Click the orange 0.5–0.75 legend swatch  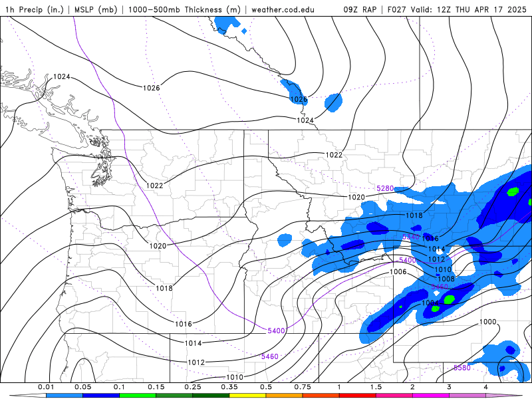tap(285, 396)
